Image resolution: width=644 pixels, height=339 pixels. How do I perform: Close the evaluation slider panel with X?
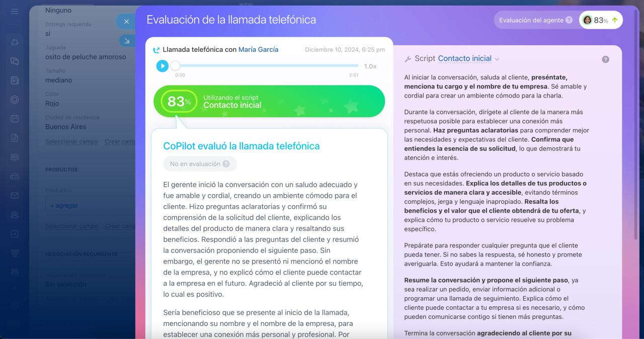point(126,21)
